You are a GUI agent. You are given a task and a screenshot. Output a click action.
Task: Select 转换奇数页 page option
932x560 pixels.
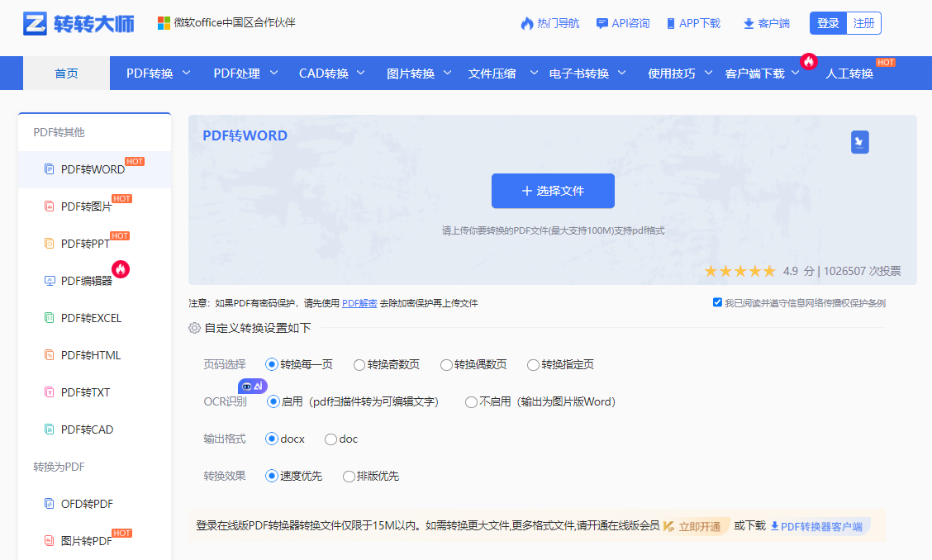(x=360, y=364)
